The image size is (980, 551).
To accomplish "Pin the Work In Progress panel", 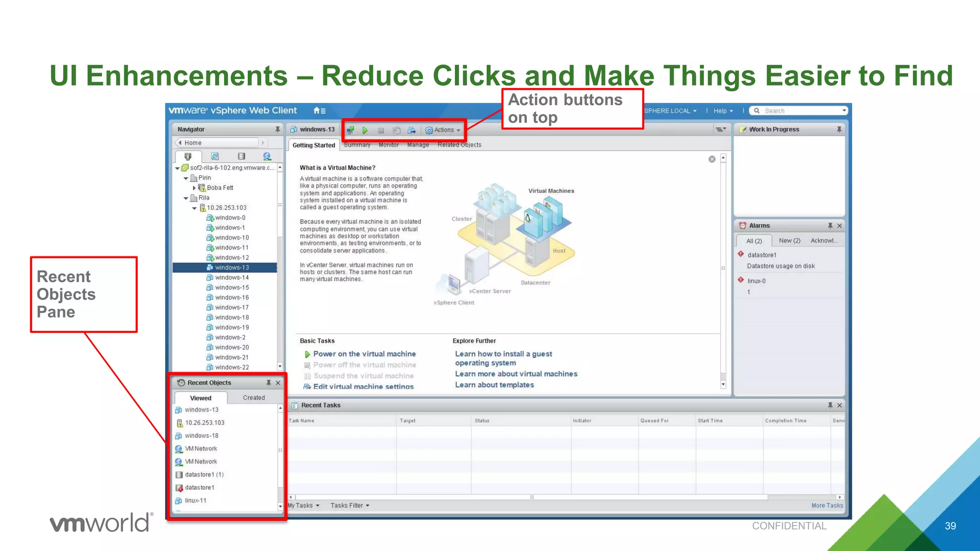I will pyautogui.click(x=839, y=129).
